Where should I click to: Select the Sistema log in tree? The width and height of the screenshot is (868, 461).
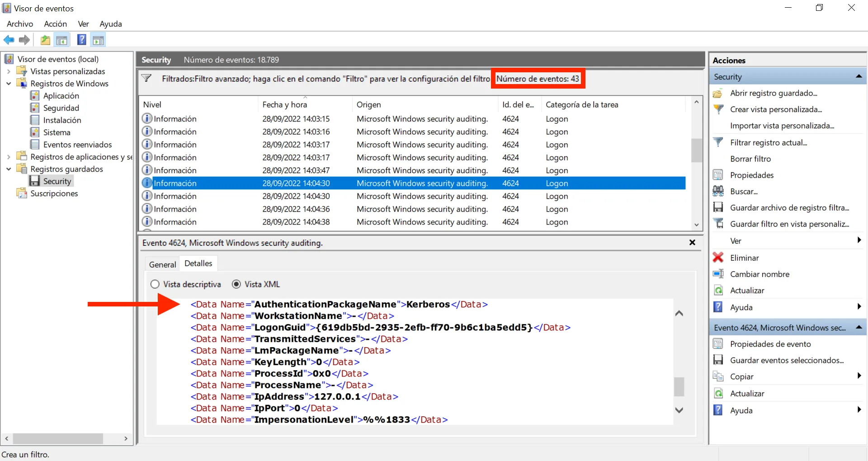[57, 132]
